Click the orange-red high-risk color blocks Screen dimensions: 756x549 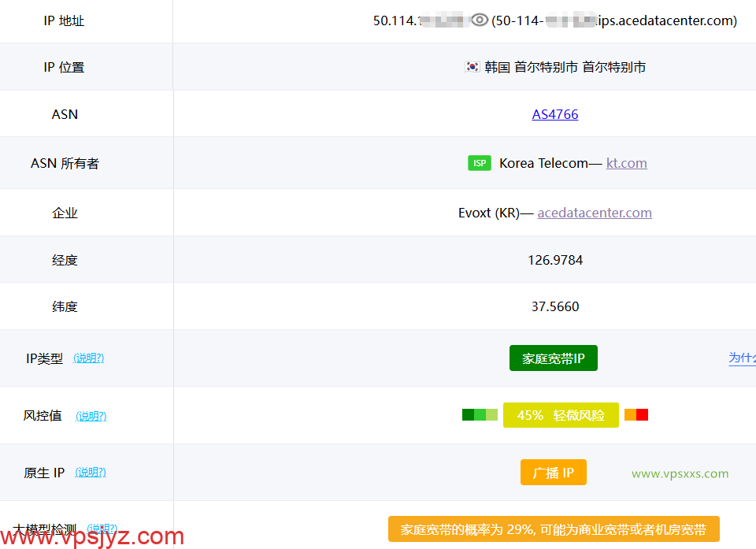click(636, 415)
